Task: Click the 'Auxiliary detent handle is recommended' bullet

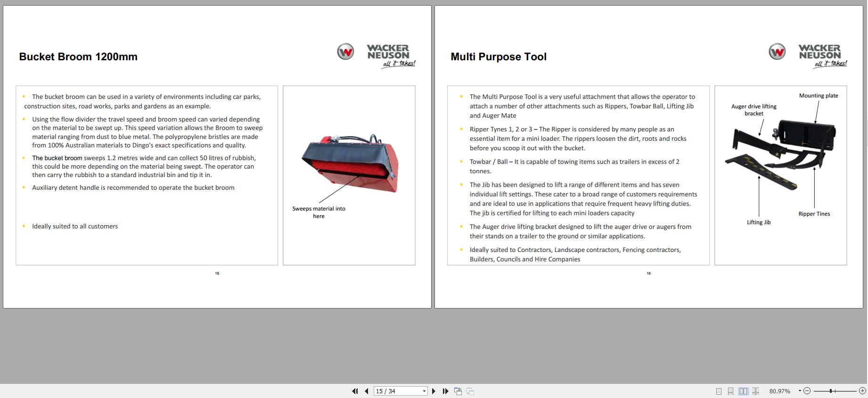Action: (133, 187)
